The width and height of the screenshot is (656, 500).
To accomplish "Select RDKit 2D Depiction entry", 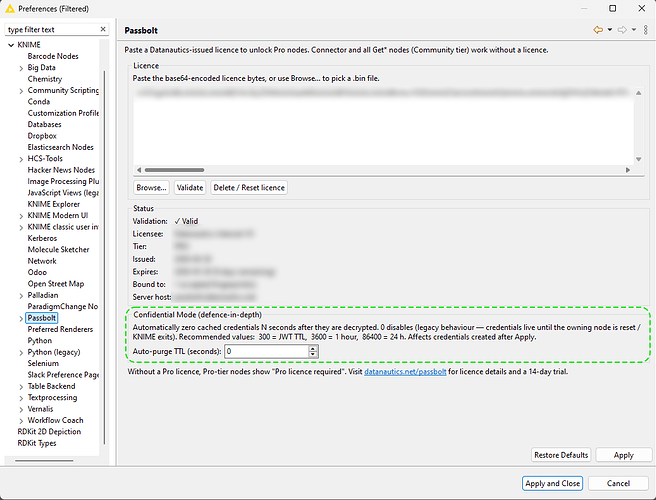I will pos(49,432).
